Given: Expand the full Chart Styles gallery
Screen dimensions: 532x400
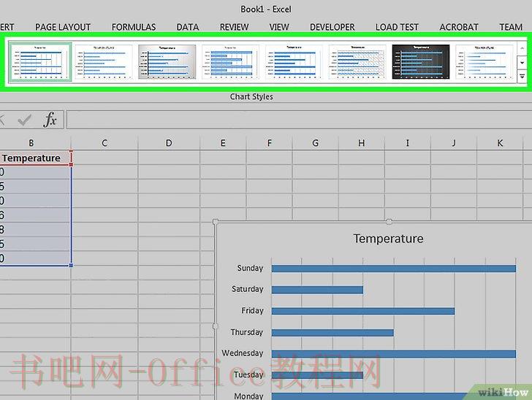Looking at the screenshot, I should [522, 76].
